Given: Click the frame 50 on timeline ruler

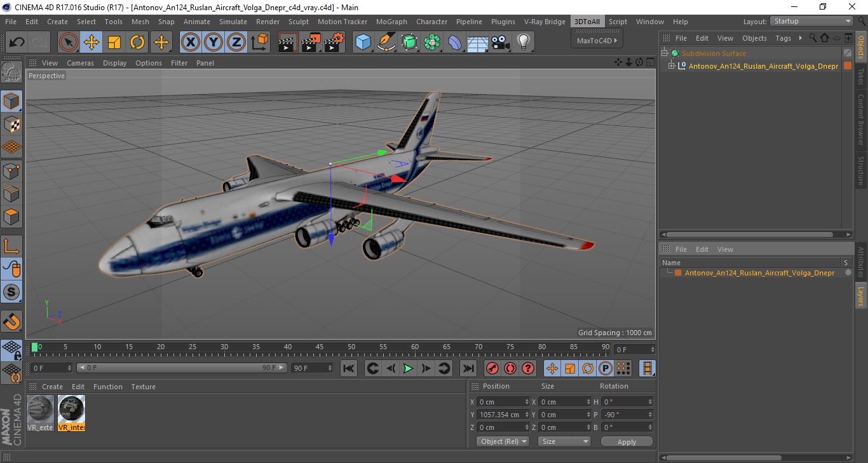Looking at the screenshot, I should 351,348.
